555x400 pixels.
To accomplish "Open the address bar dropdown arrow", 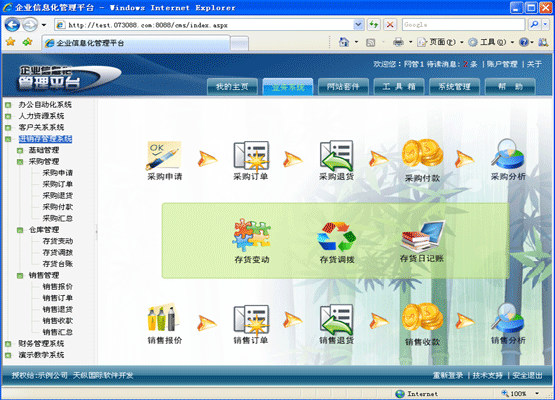I will [358, 25].
